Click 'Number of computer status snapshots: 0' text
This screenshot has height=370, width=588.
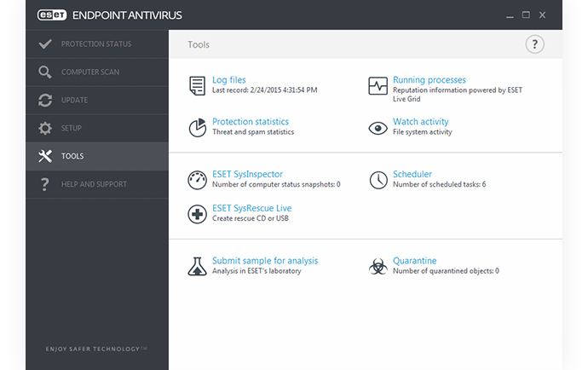pyautogui.click(x=276, y=184)
